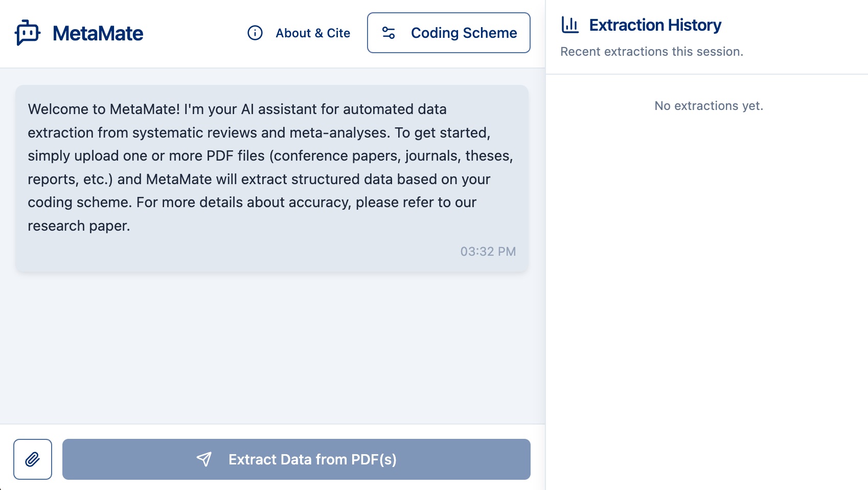This screenshot has height=490, width=868.
Task: Click the MetaMate title text
Action: tap(98, 33)
